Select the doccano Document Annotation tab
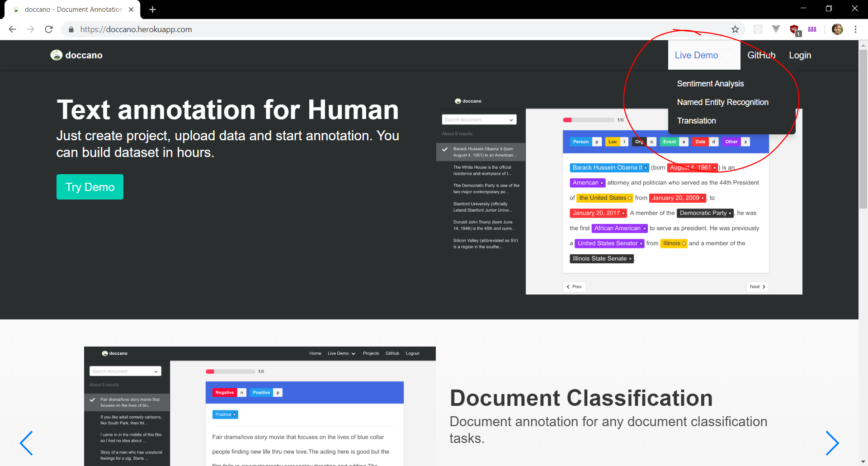This screenshot has height=466, width=868. (72, 10)
